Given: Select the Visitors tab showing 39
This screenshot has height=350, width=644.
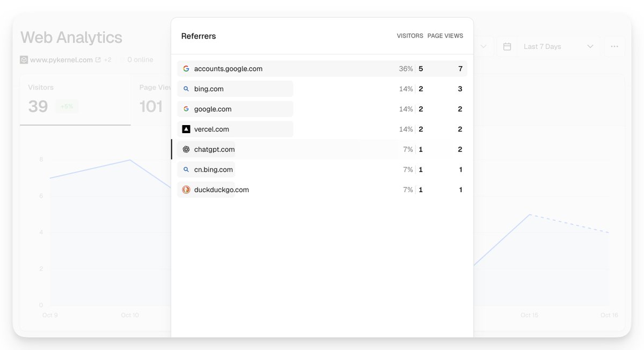Looking at the screenshot, I should 75,100.
